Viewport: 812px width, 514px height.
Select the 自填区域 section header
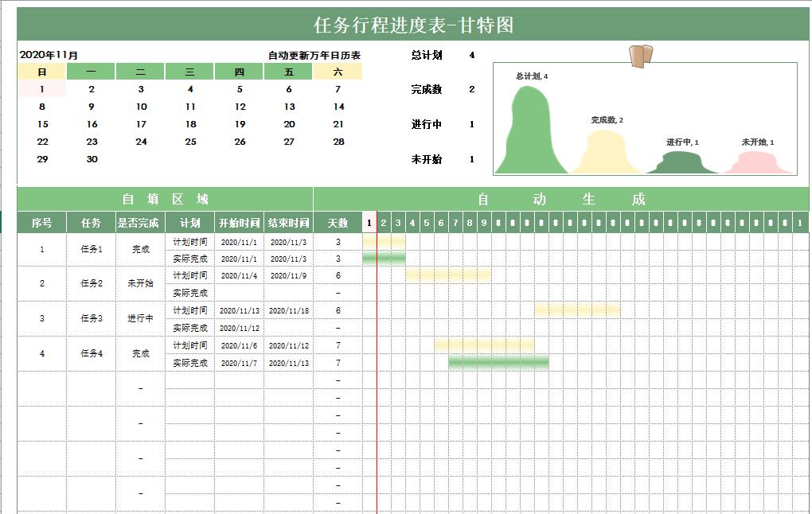166,199
